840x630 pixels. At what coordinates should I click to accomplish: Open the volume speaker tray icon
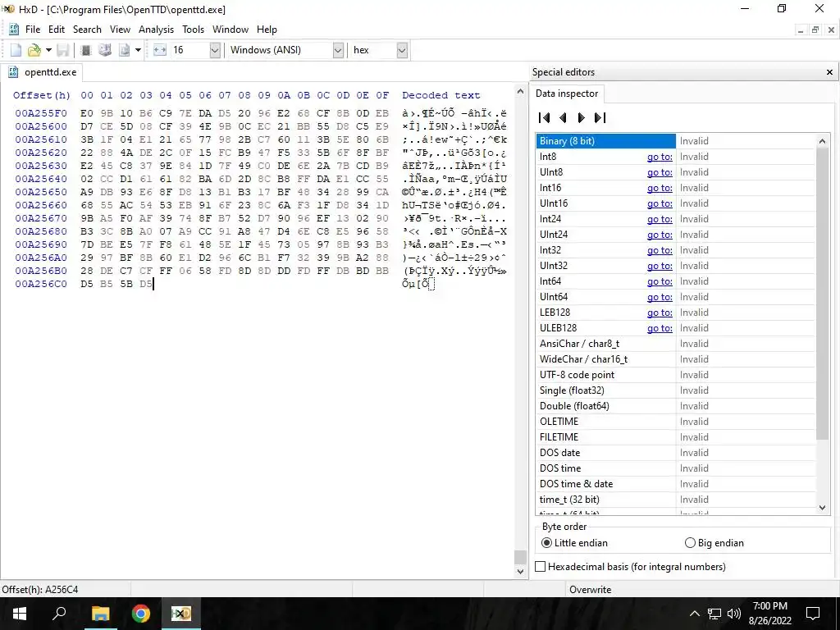click(734, 614)
